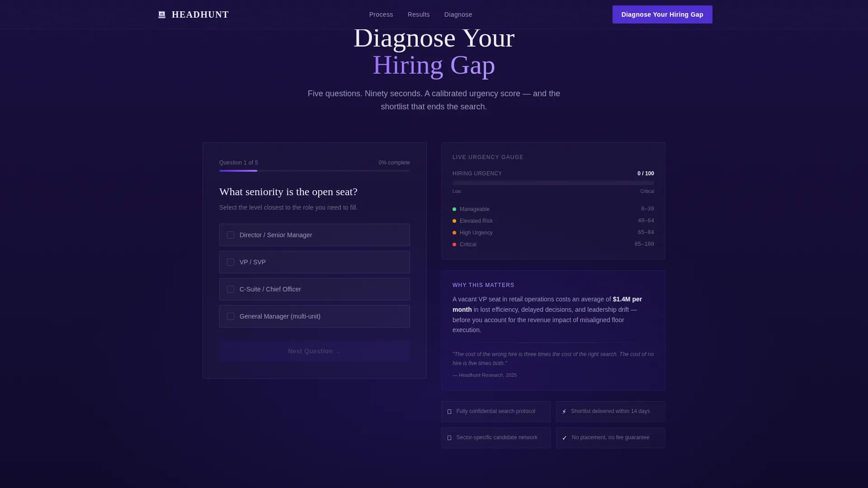Click the question progress bar
The height and width of the screenshot is (488, 868).
[315, 171]
